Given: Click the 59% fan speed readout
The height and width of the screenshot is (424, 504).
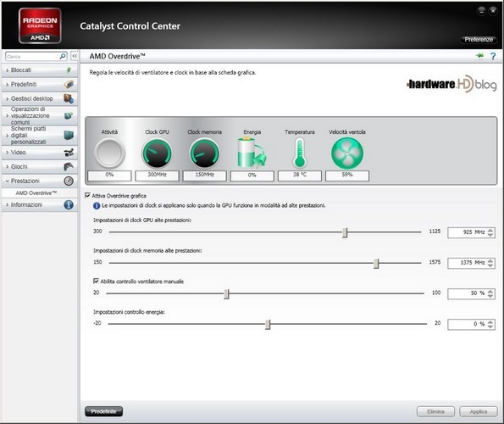Looking at the screenshot, I should click(x=347, y=176).
